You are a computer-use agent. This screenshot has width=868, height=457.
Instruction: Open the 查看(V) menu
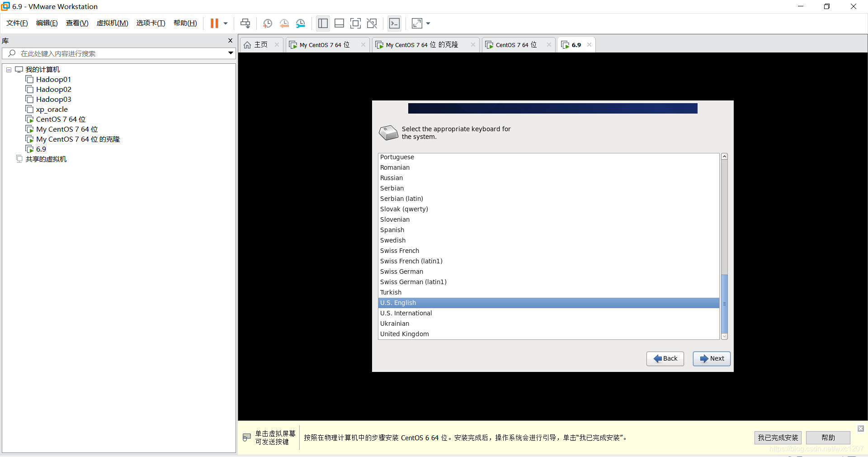[77, 23]
